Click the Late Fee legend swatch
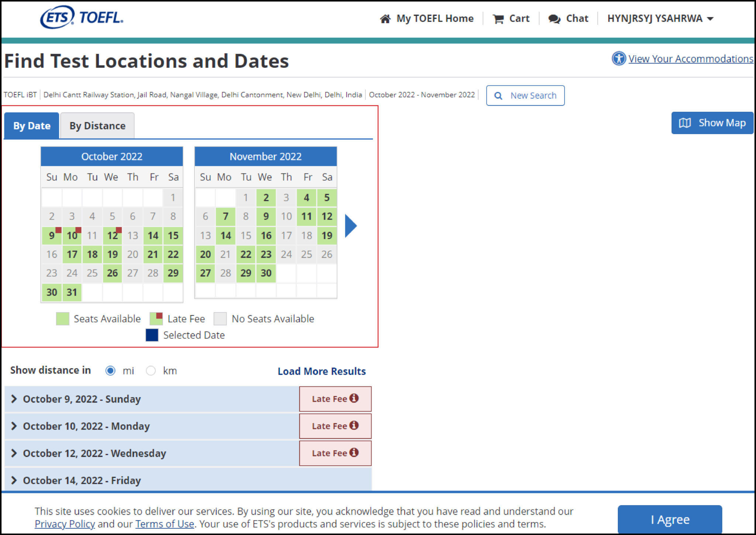756x535 pixels. 156,318
